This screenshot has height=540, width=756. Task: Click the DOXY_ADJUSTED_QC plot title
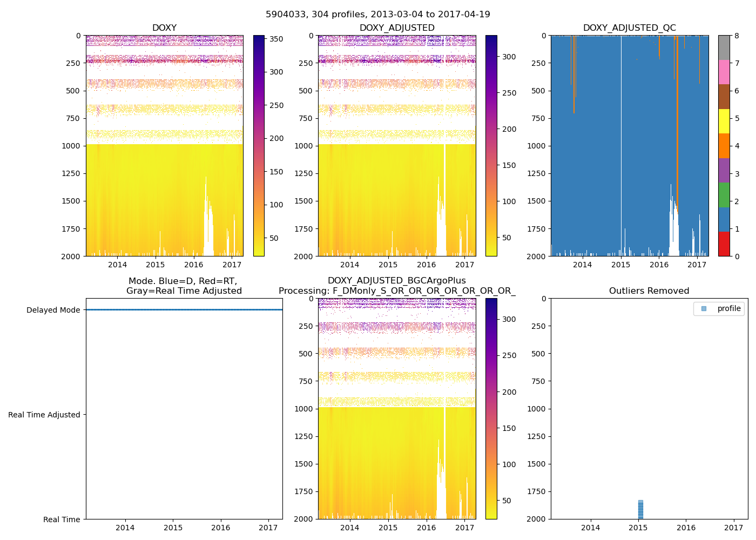(x=629, y=28)
